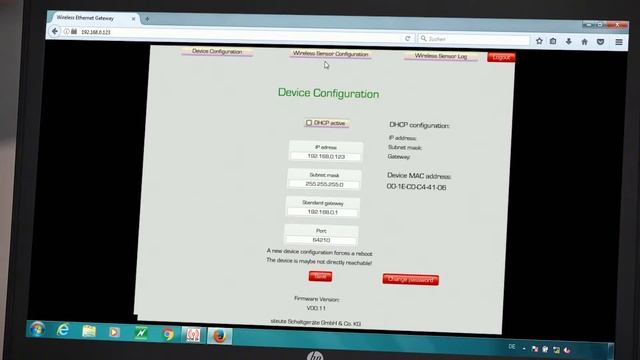Close the Wireless Ethernet Gateway tab
Screen dimensions: 640x360
pos(133,19)
